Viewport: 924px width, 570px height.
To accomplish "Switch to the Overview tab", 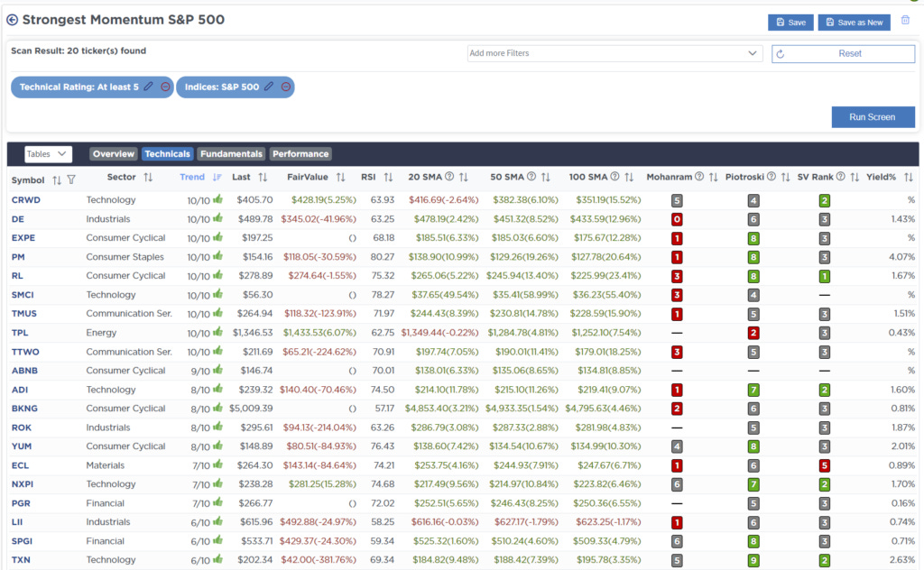I will (x=113, y=154).
